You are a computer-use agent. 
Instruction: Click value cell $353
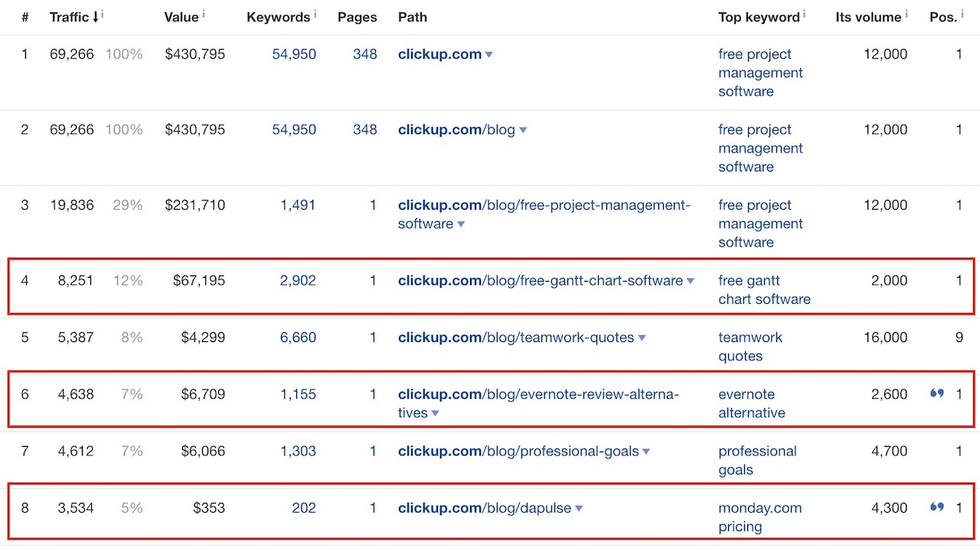click(209, 507)
